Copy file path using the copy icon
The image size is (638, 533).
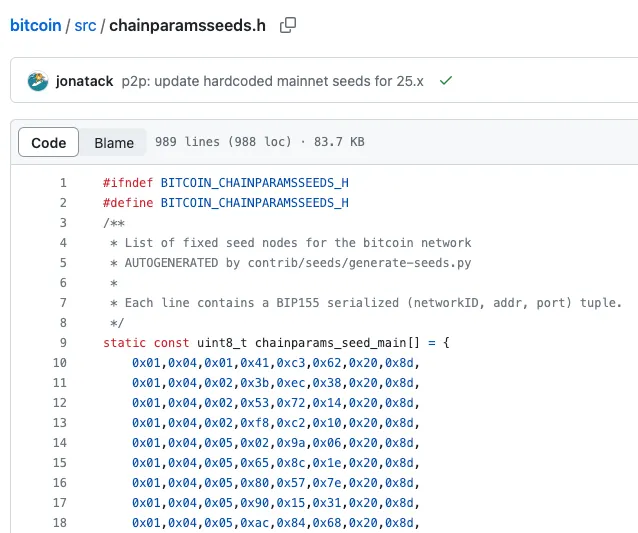click(288, 25)
